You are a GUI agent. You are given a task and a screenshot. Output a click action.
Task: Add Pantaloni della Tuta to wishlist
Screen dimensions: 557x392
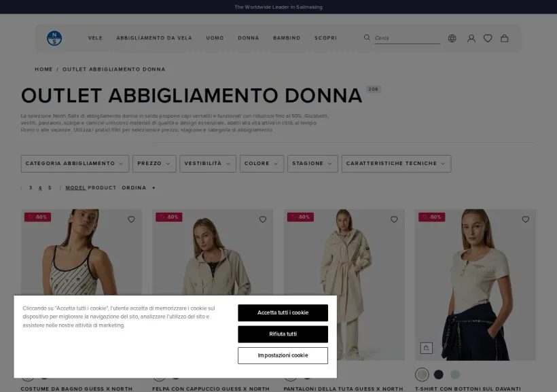(394, 219)
